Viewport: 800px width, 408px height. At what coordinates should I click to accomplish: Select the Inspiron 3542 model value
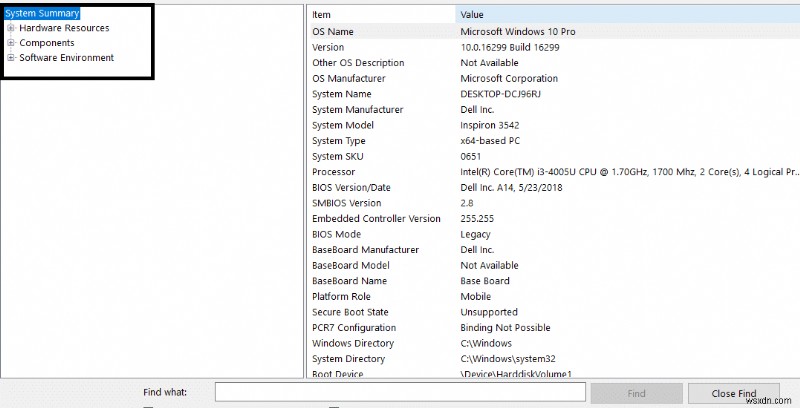[490, 125]
